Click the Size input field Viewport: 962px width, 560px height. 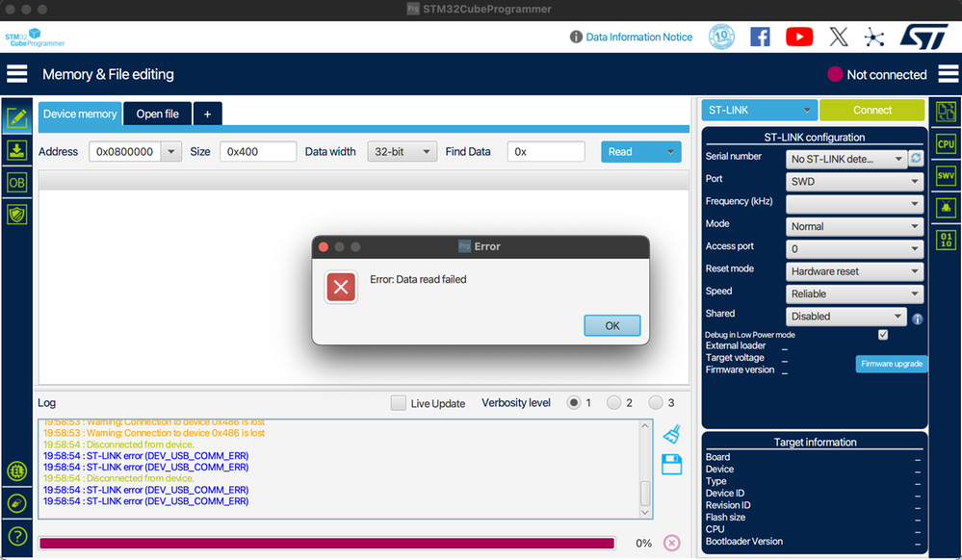pos(258,151)
